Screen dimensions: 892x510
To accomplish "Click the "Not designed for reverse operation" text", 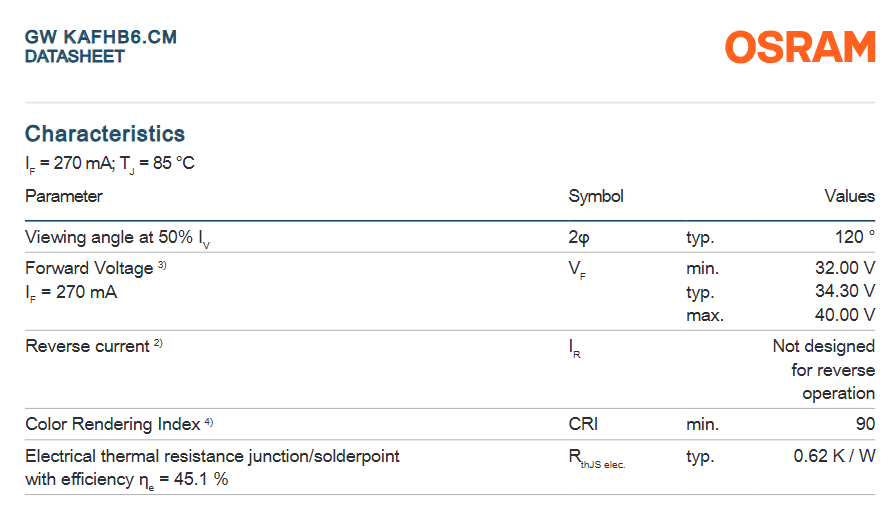I will click(x=824, y=370).
